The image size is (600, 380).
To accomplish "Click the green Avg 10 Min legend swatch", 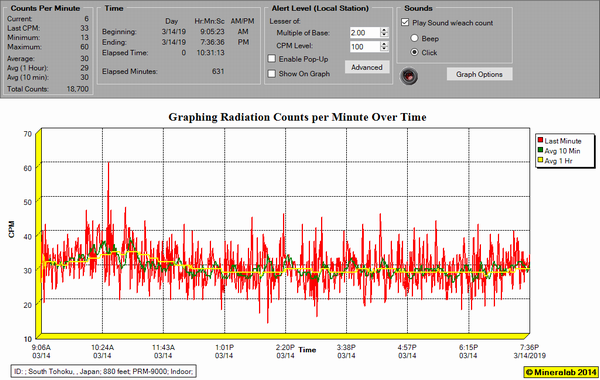I will point(540,150).
